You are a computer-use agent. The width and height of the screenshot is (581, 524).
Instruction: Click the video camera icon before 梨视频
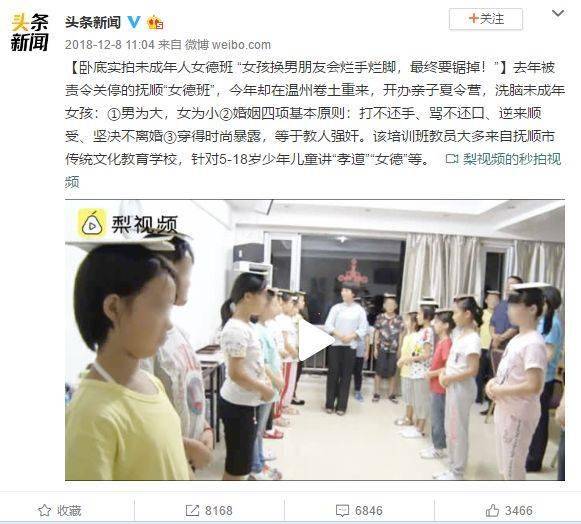click(452, 159)
